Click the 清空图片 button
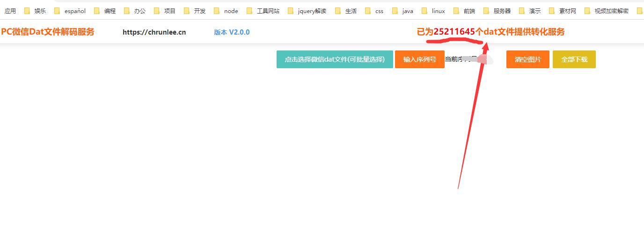 528,59
